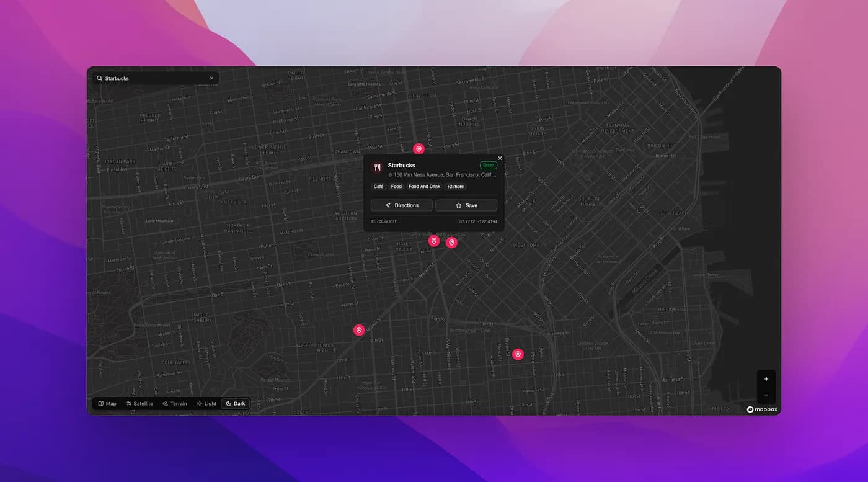Save the Starbucks location
Image resolution: width=868 pixels, height=482 pixels.
click(467, 205)
